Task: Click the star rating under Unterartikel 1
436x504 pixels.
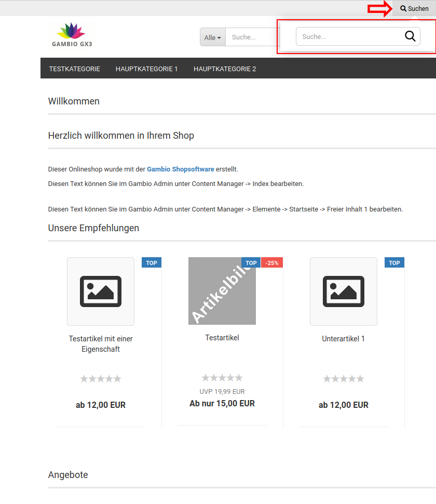Action: click(343, 379)
